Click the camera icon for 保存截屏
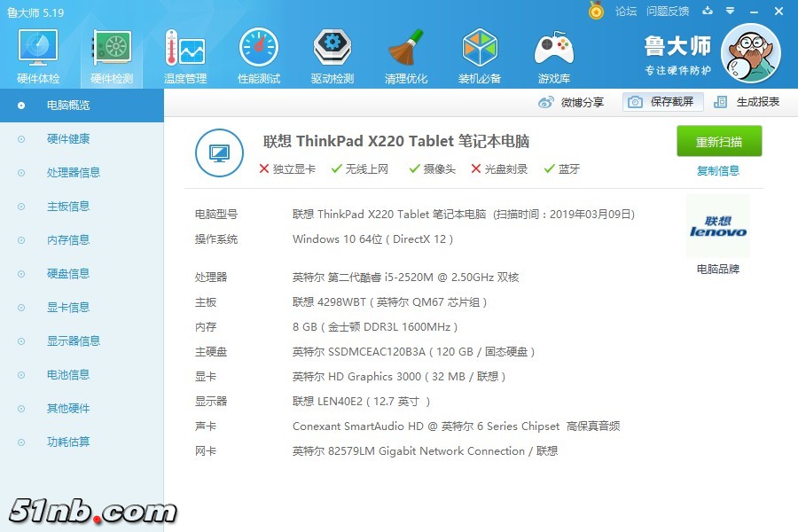 [635, 102]
